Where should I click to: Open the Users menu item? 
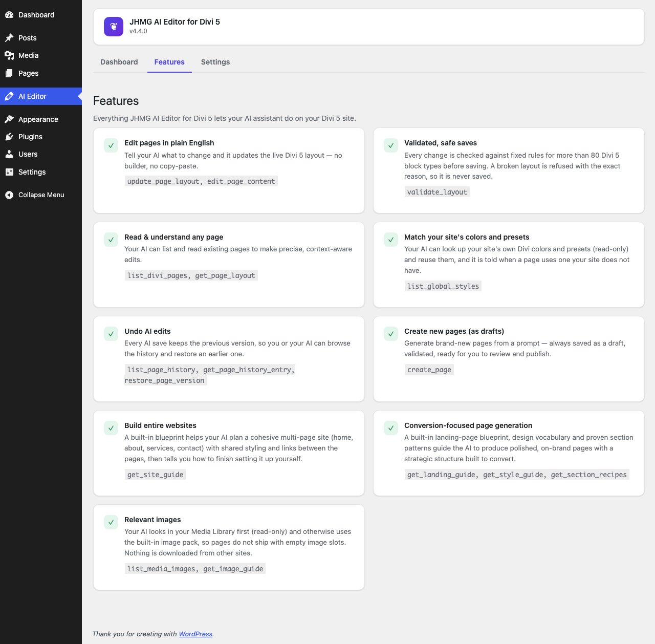41,154
